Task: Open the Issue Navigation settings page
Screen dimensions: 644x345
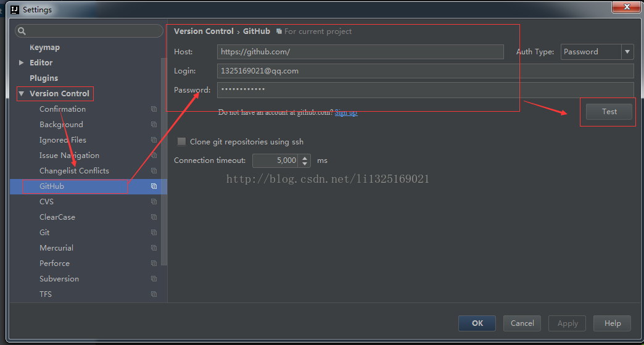Action: pos(70,156)
